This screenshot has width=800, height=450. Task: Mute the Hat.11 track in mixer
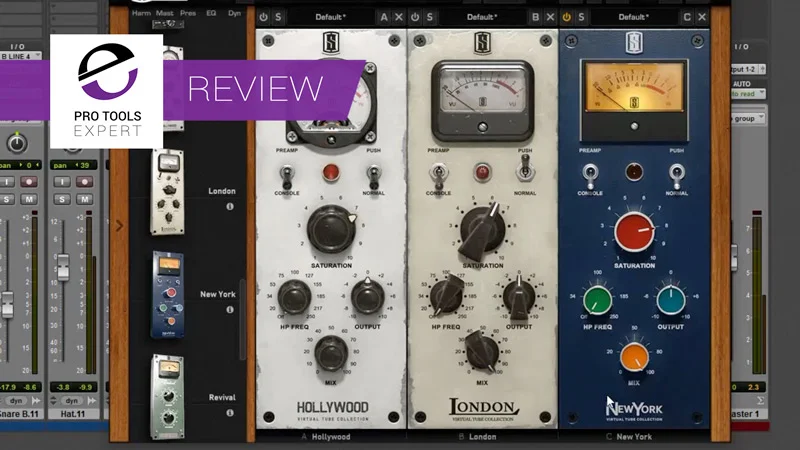pyautogui.click(x=84, y=199)
